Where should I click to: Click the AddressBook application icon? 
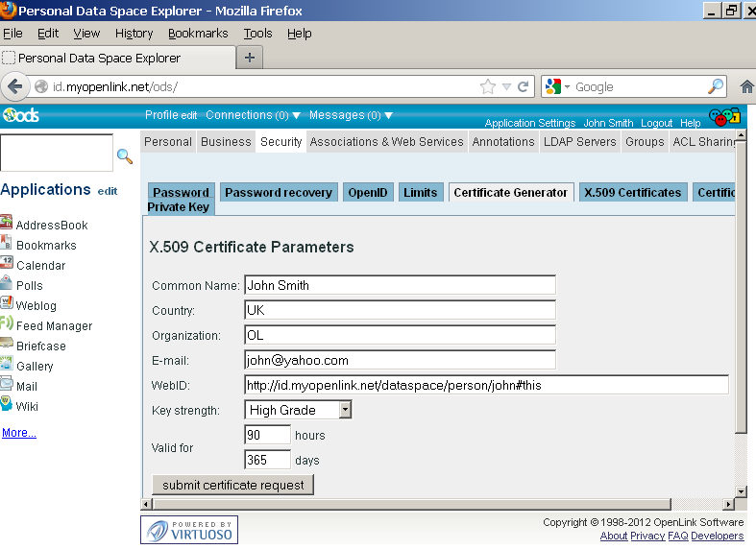point(7,225)
